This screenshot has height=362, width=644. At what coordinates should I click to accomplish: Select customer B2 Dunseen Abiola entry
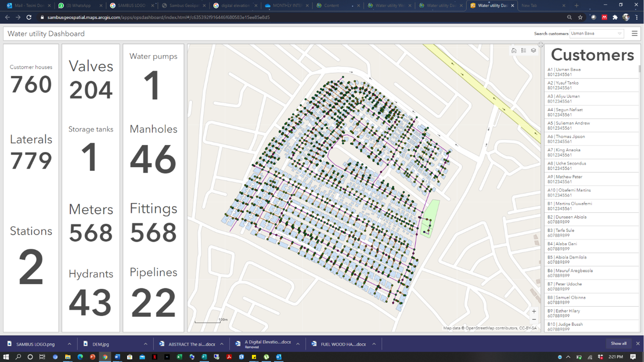(x=592, y=219)
